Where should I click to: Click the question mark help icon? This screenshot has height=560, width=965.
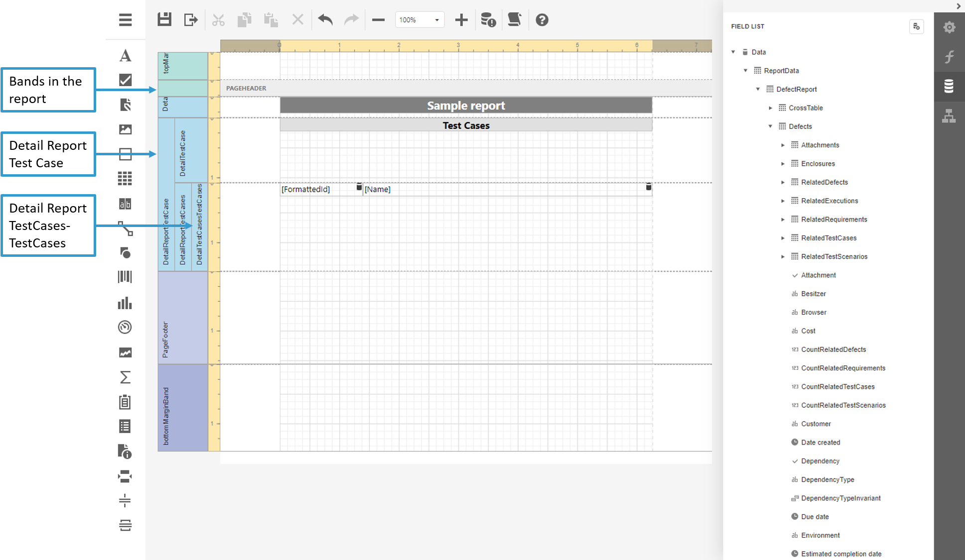coord(542,20)
